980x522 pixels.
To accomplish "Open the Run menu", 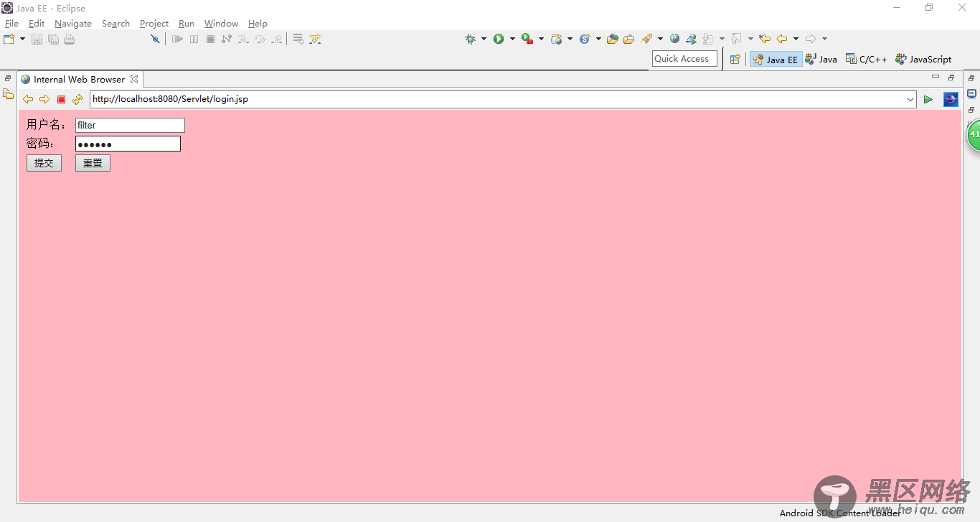I will pos(187,24).
